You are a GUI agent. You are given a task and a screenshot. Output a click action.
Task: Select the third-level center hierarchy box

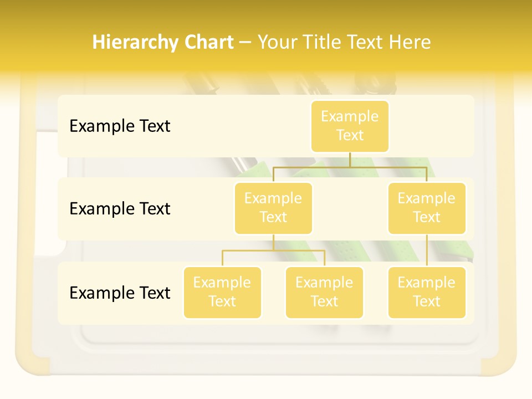click(x=324, y=292)
